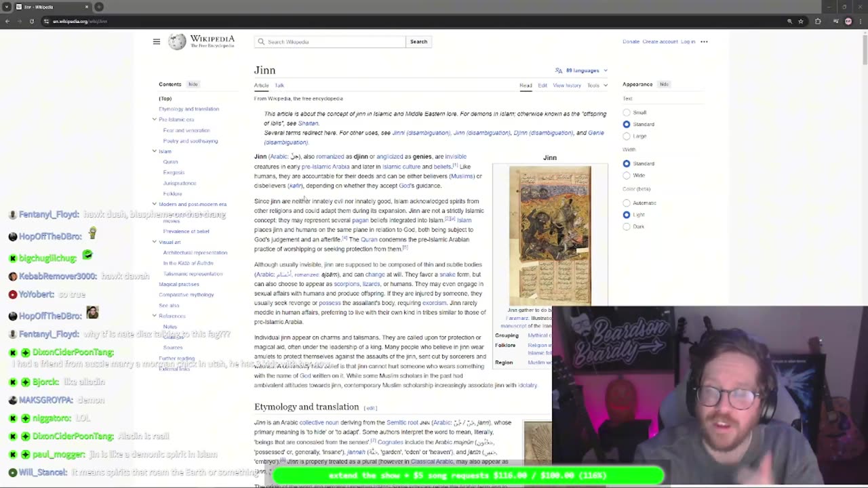This screenshot has height=488, width=868.
Task: Select Automatic color mode
Action: coord(627,203)
